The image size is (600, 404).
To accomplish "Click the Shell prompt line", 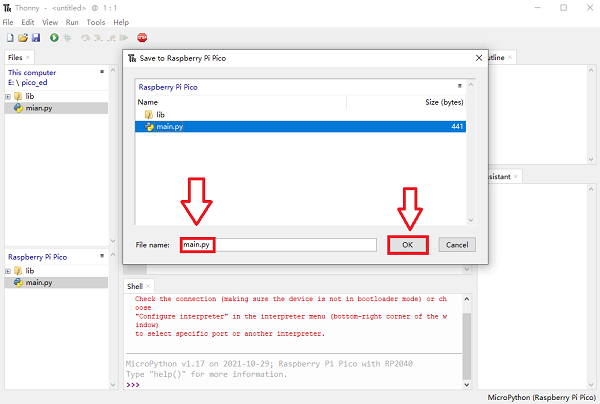I will coord(294,384).
